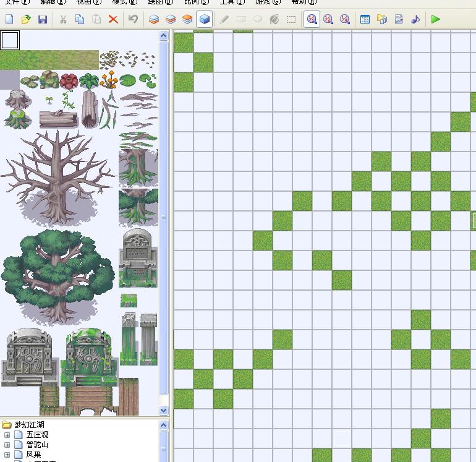476x462 pixels.
Task: Open a project with the folder icon
Action: (26, 19)
